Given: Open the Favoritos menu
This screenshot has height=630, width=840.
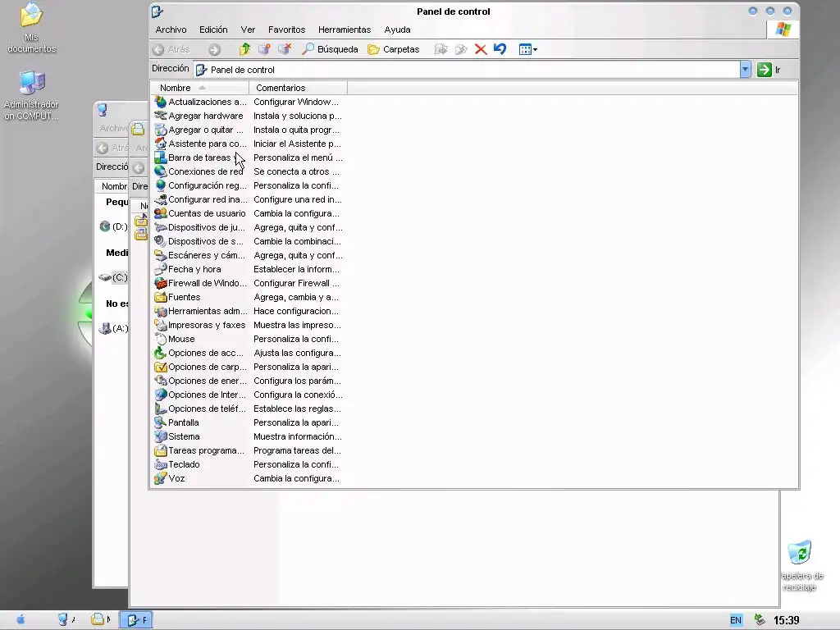Looking at the screenshot, I should click(x=286, y=30).
